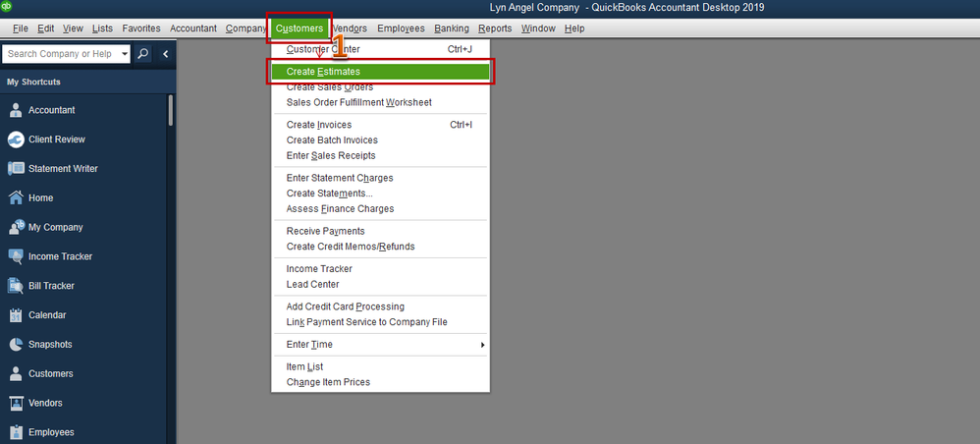Image resolution: width=980 pixels, height=444 pixels.
Task: Go to Home via house icon
Action: (x=16, y=197)
